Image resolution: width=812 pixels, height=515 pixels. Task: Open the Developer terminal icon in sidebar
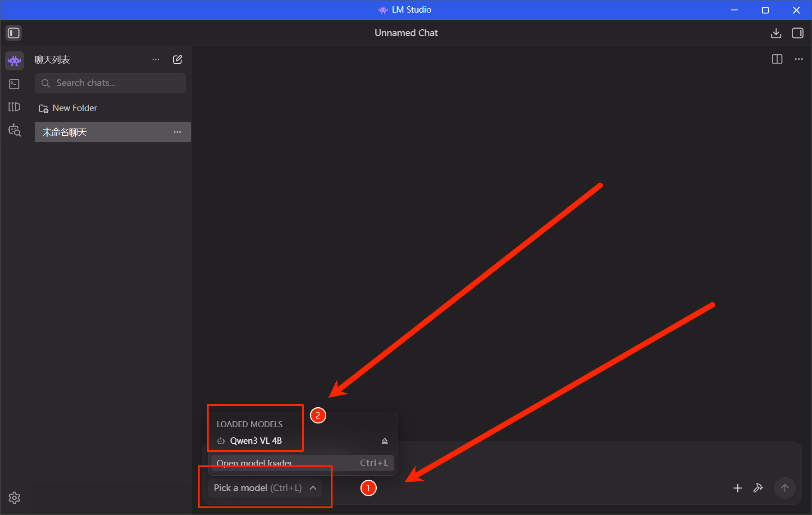pyautogui.click(x=14, y=84)
